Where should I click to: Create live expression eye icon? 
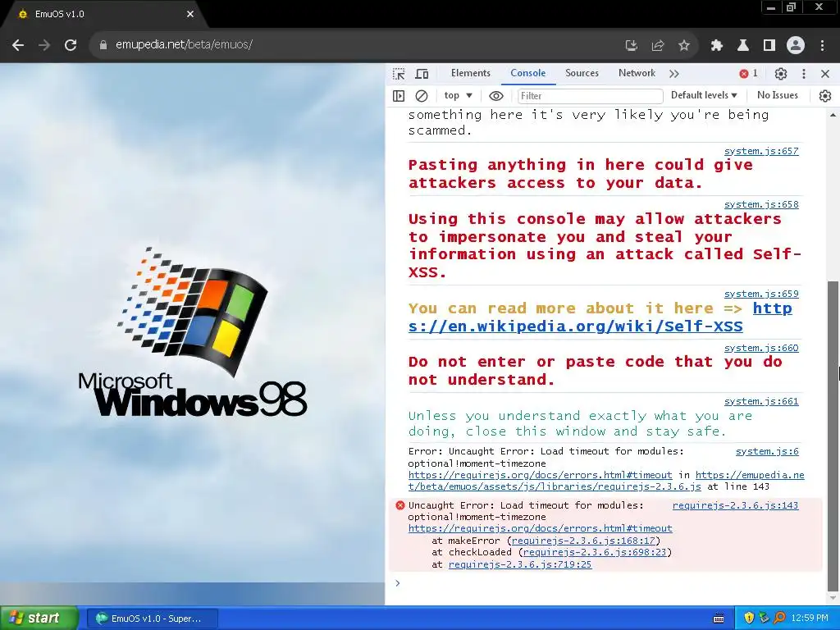pos(496,96)
